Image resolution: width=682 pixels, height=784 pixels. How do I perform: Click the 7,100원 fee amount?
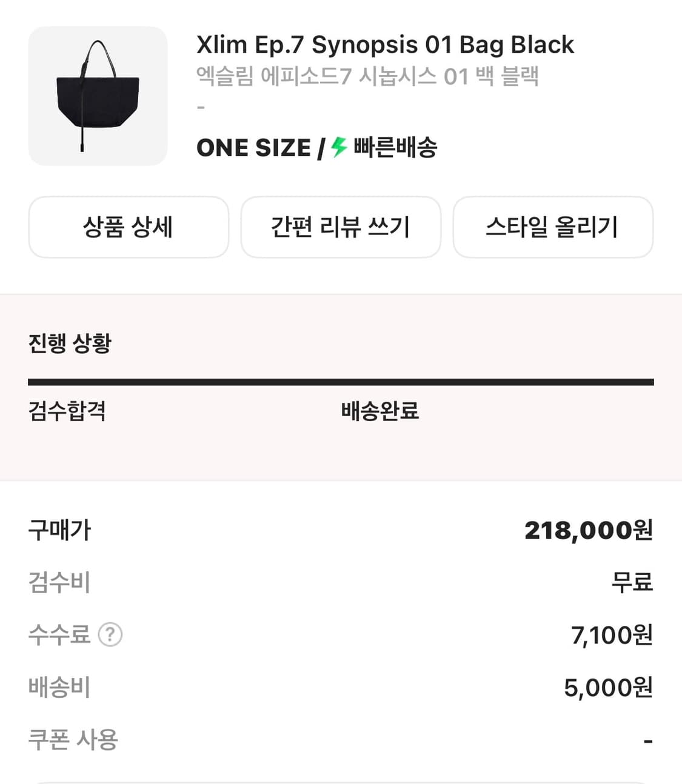click(x=611, y=635)
